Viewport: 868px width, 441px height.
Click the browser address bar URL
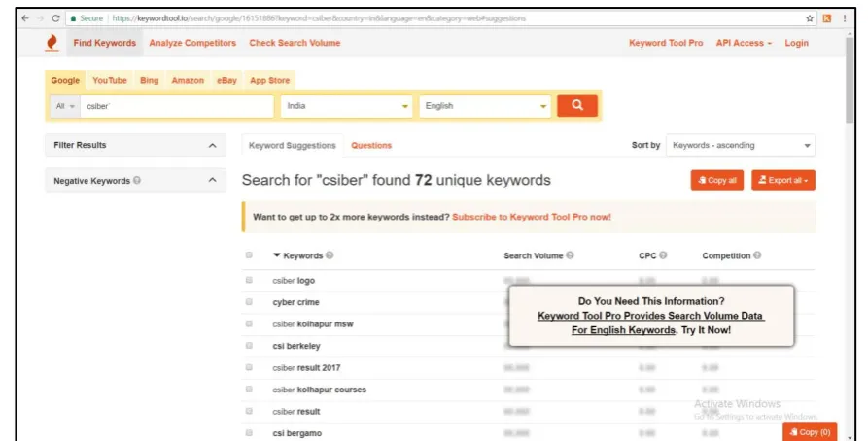tap(319, 18)
